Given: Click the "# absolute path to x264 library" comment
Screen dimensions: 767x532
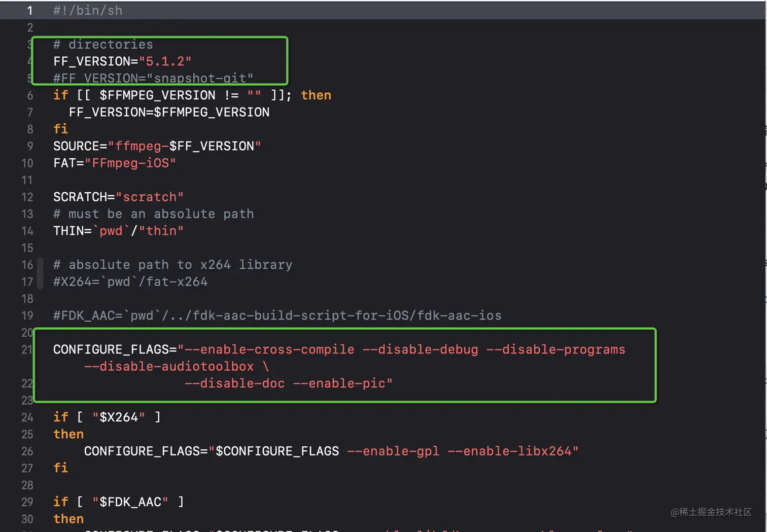Looking at the screenshot, I should (172, 265).
